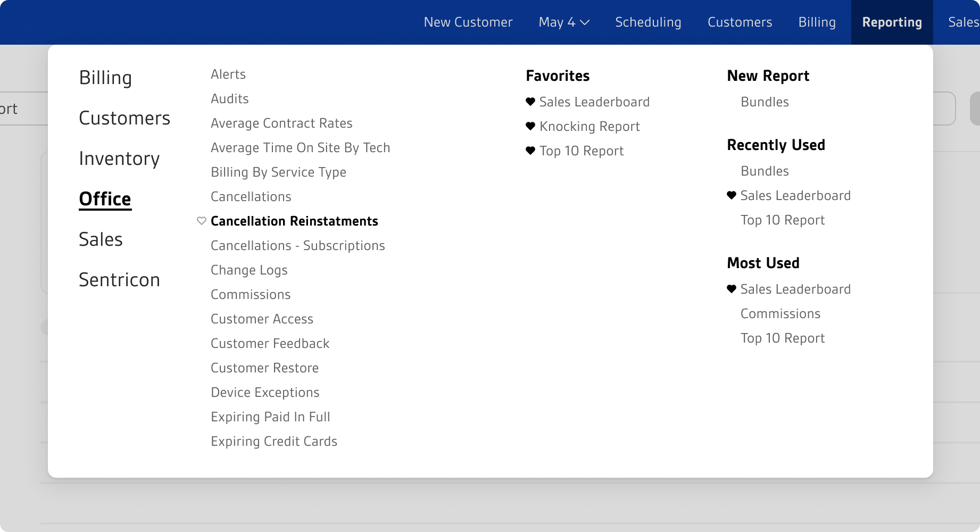
Task: Open Commissions in the Office list
Action: pos(251,294)
